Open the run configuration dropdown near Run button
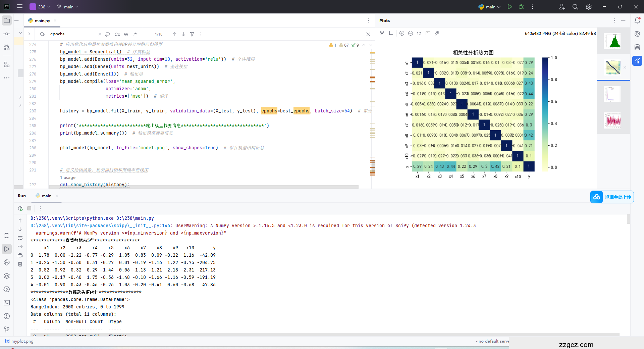 click(x=489, y=7)
